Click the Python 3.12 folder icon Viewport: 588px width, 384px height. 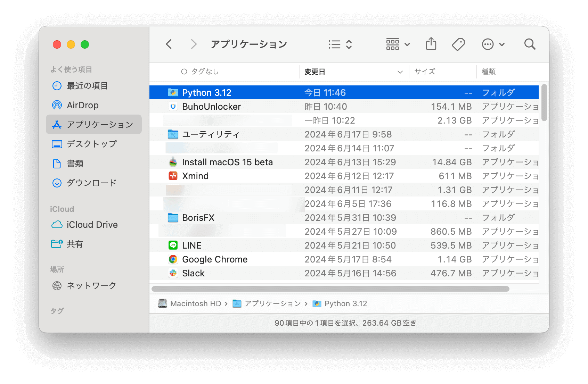(173, 92)
